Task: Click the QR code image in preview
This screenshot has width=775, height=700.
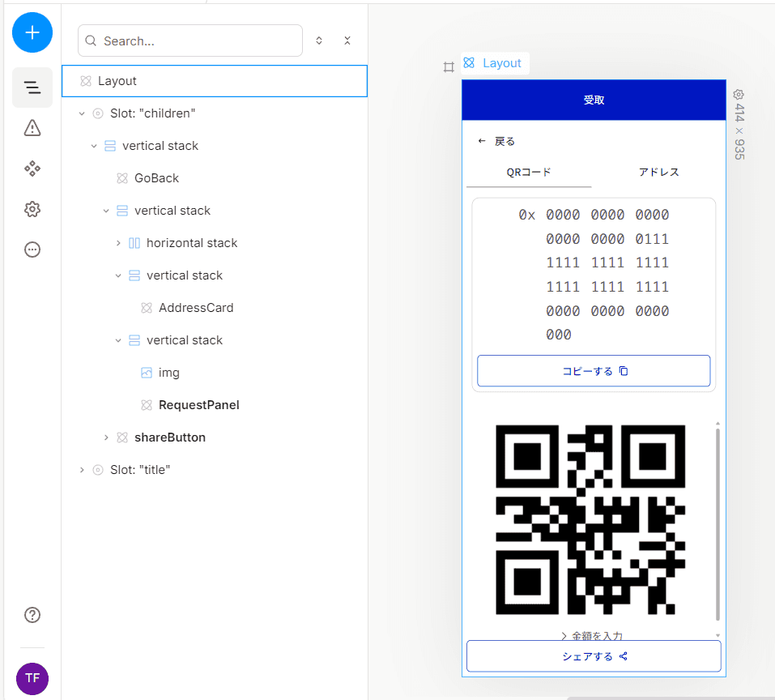Action: [x=590, y=519]
